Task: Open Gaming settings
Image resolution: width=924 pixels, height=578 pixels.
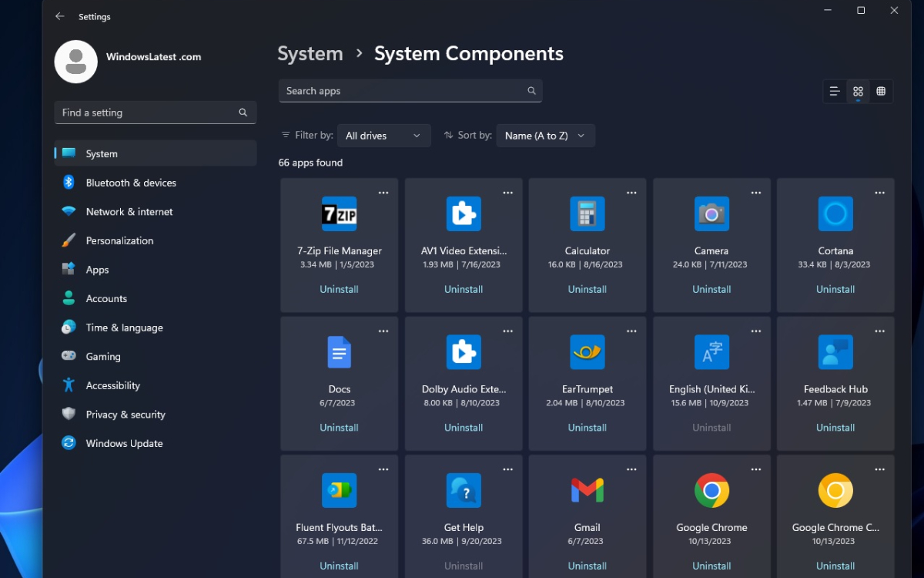Action: click(156, 356)
